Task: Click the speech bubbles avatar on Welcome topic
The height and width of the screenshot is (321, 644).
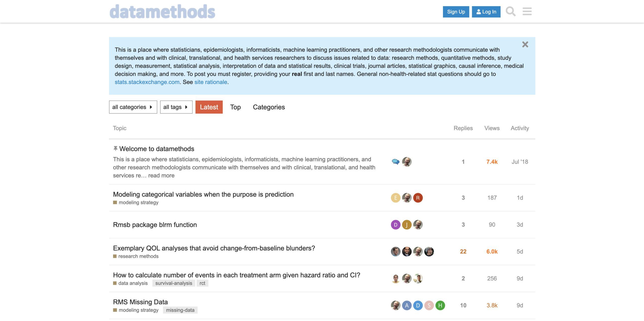Action: click(395, 162)
